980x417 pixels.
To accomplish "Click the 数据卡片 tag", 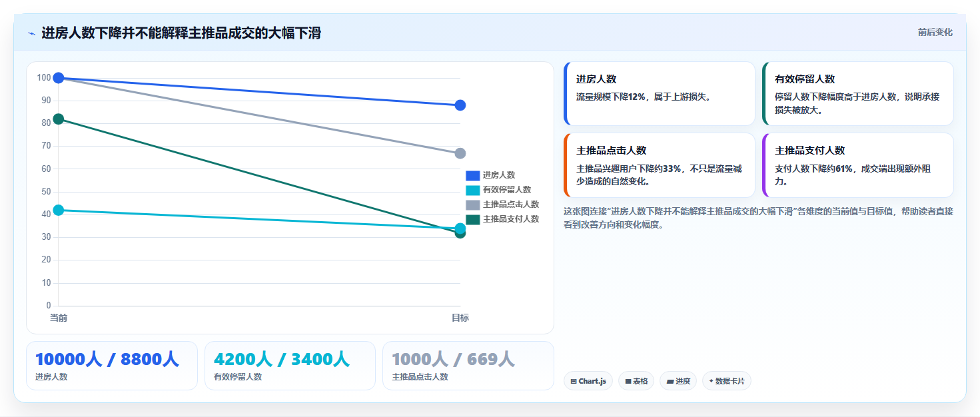I will pyautogui.click(x=727, y=381).
